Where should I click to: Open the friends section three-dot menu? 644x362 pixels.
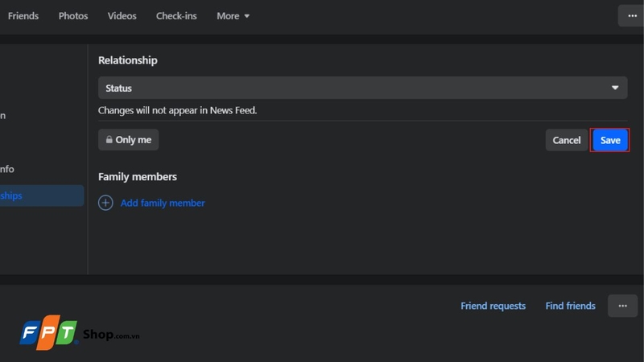coord(622,306)
